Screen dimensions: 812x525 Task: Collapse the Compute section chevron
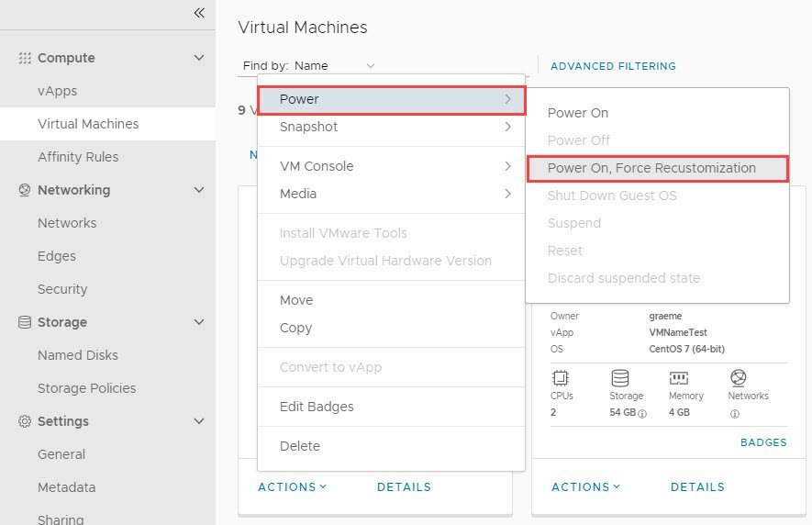[x=199, y=58]
